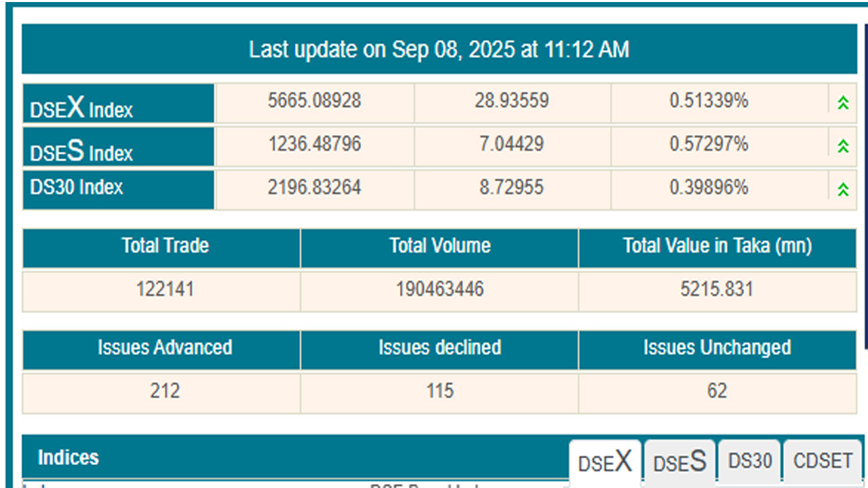The width and height of the screenshot is (868, 488).
Task: Click the green up arrow for DSEX Index
Action: [843, 103]
